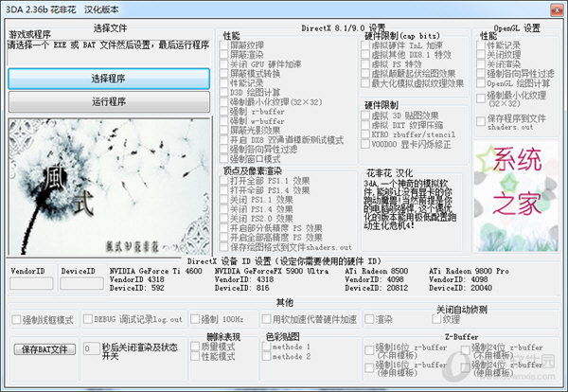Viewport: 568px width, 392px height.
Task: Check methode 2 under 色彩贴图
Action: pos(267,357)
